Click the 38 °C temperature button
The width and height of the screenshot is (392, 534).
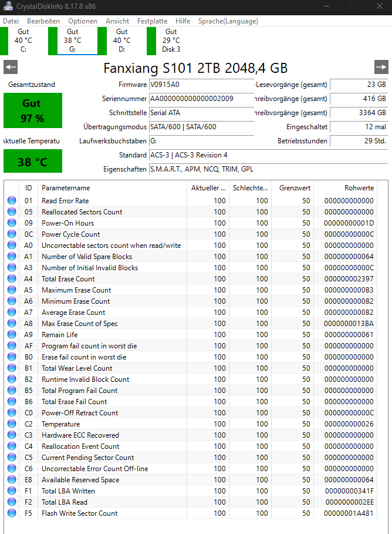[x=33, y=161]
